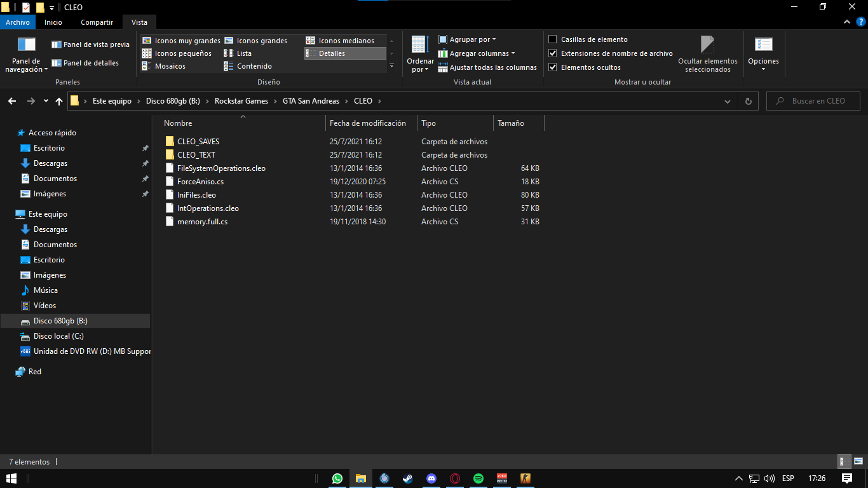
Task: Switch to Mosaicos layout
Action: click(x=164, y=66)
